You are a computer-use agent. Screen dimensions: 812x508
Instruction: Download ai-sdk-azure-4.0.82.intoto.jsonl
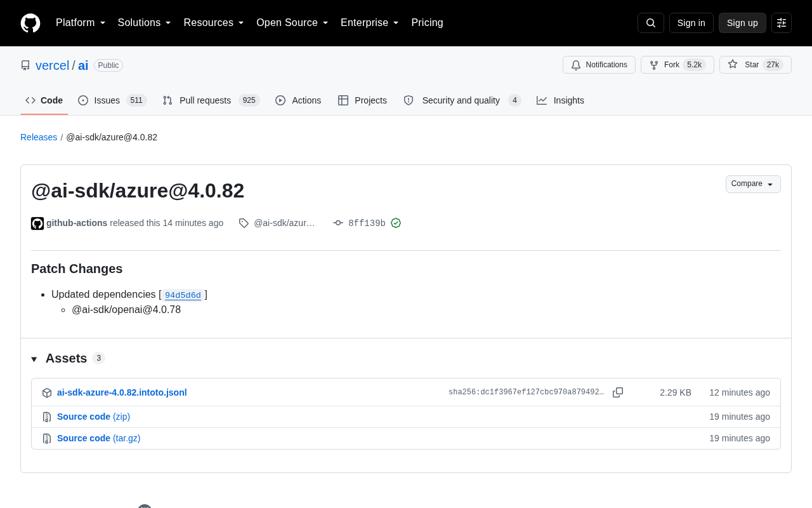click(x=122, y=392)
